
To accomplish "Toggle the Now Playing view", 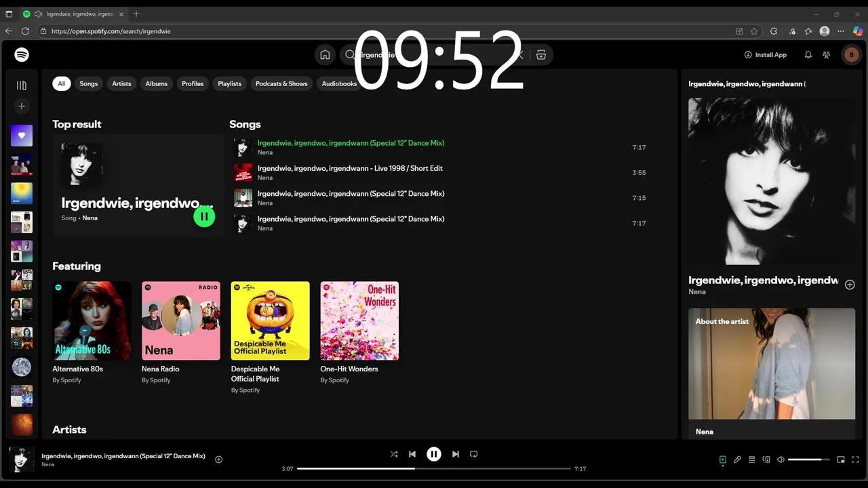I will pyautogui.click(x=723, y=460).
